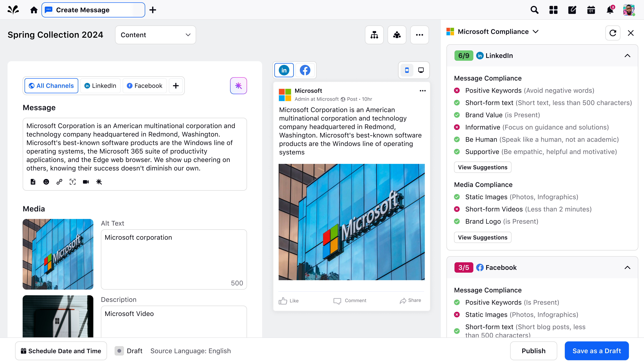Open the purple AI assist asterisk button
The height and width of the screenshot is (364, 644).
[x=238, y=86]
